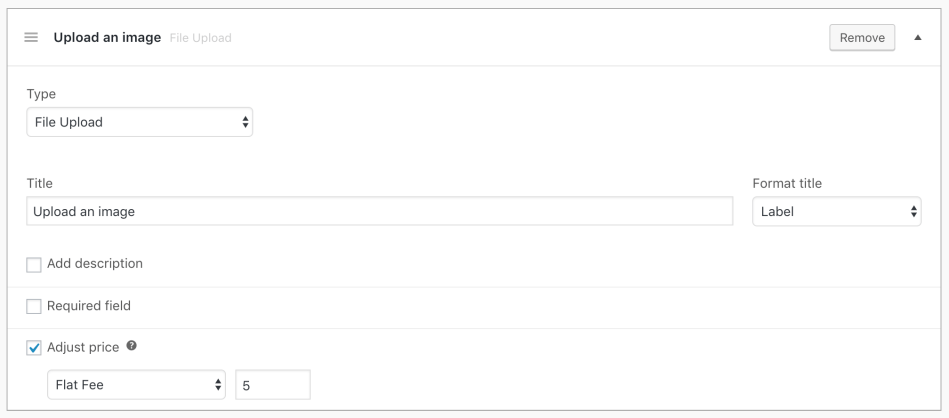949x418 pixels.
Task: Click the help icon beside Adjust price
Action: pyautogui.click(x=132, y=347)
